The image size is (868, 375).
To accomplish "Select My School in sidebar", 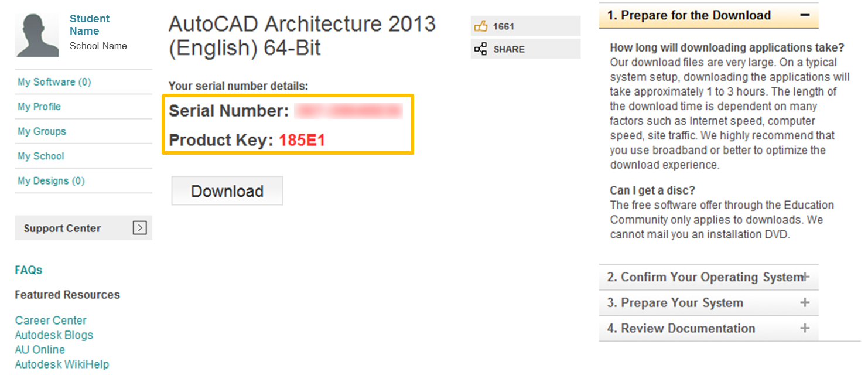I will point(41,156).
